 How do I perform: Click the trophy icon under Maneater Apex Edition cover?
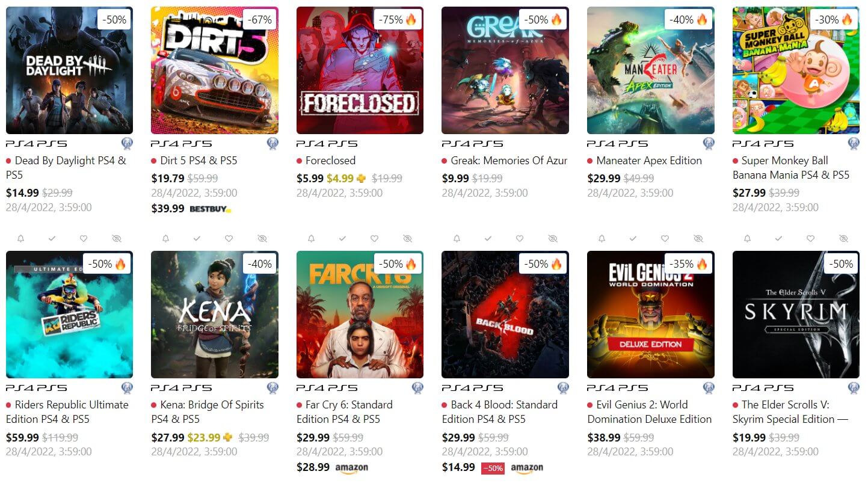point(709,144)
